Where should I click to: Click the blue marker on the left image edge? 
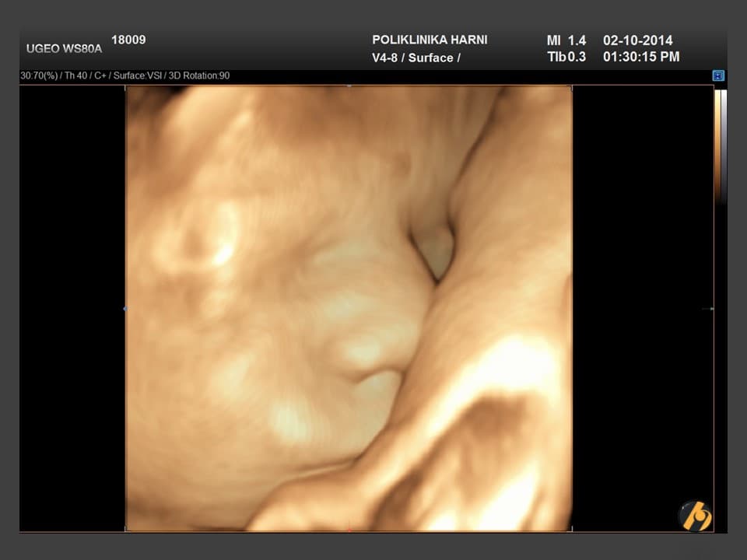pyautogui.click(x=124, y=309)
